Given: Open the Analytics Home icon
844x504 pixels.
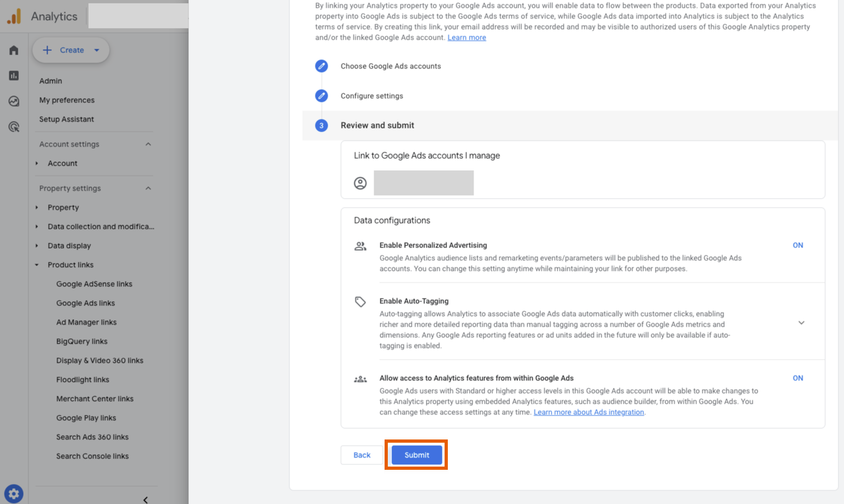Looking at the screenshot, I should pos(14,50).
